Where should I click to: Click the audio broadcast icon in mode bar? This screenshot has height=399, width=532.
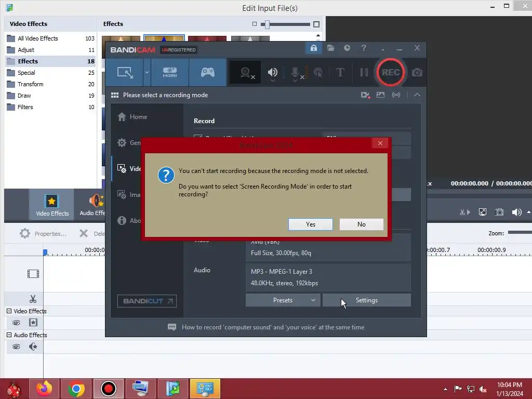[x=396, y=95]
